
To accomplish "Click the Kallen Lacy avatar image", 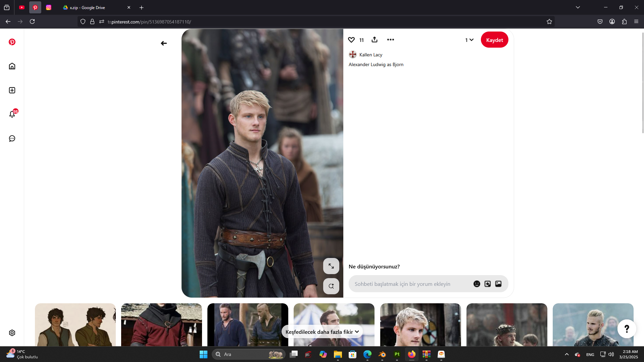I will [353, 55].
